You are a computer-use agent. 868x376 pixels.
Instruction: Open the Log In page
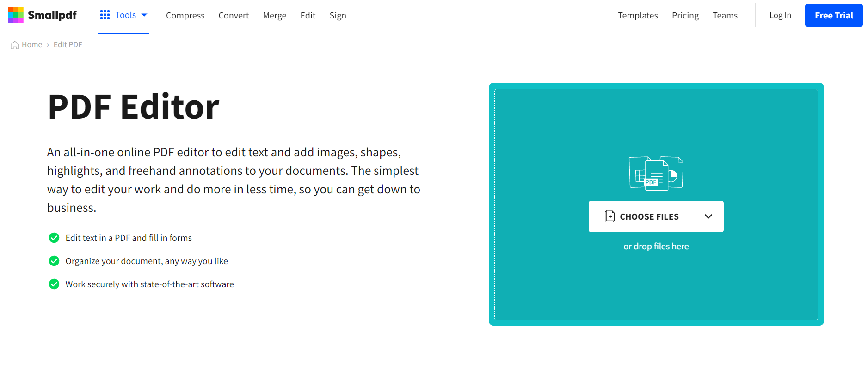click(780, 15)
